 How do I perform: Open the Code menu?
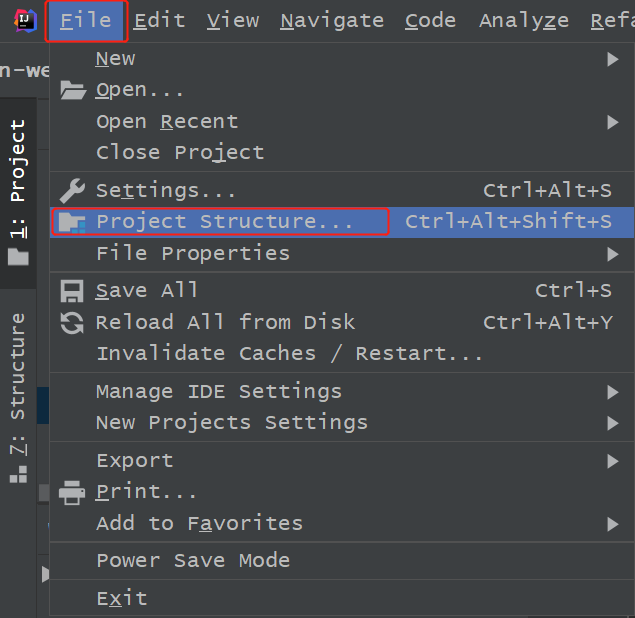coord(430,20)
